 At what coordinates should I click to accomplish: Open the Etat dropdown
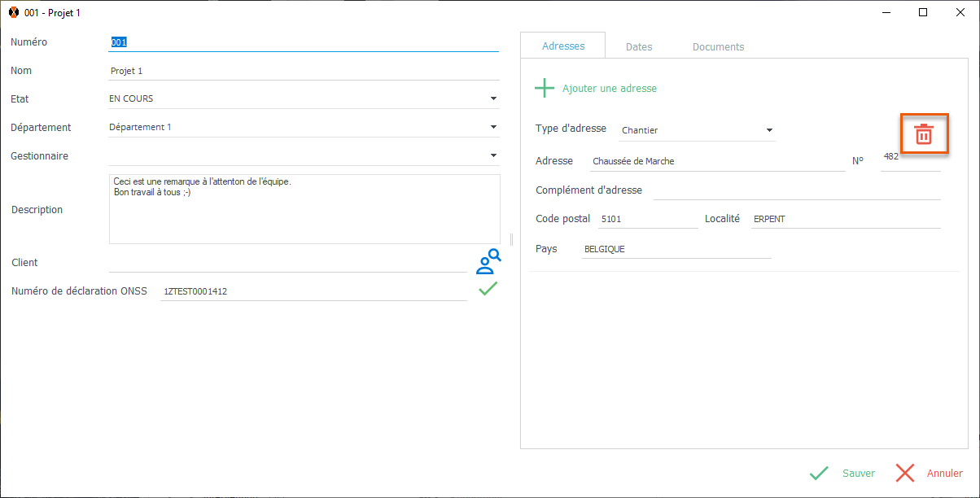(x=493, y=99)
